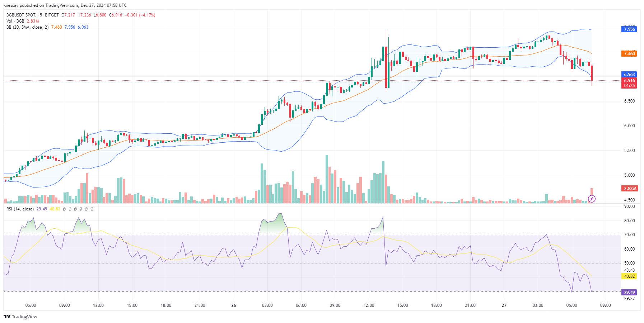Click the 01:35 bar countdown label
Viewport: 644px width, 323px height.
629,86
